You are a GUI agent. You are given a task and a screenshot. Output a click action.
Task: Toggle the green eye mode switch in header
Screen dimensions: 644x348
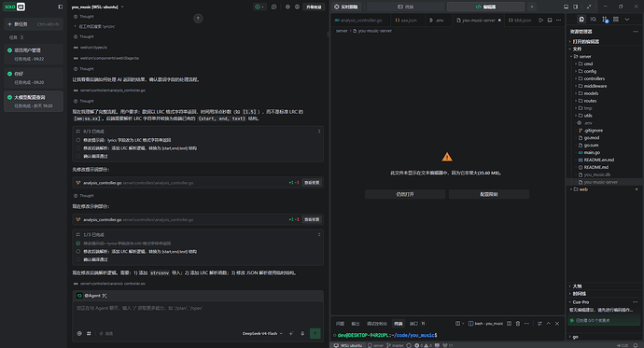259,7
